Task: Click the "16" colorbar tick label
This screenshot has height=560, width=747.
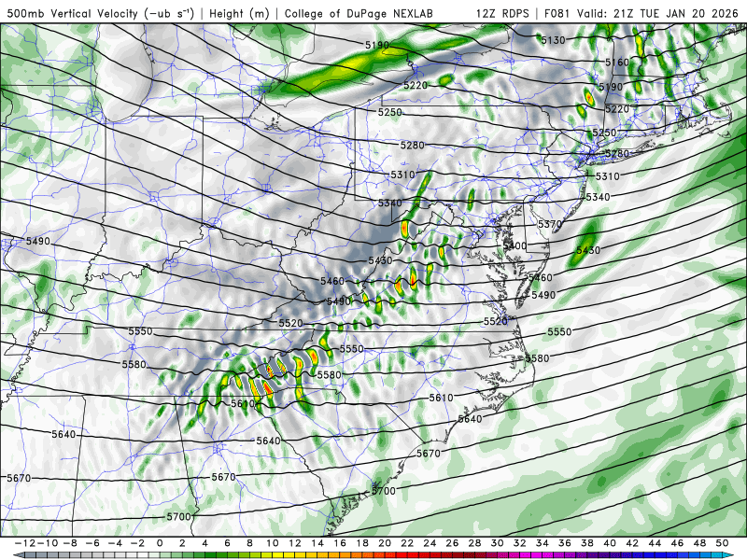Action: click(340, 543)
